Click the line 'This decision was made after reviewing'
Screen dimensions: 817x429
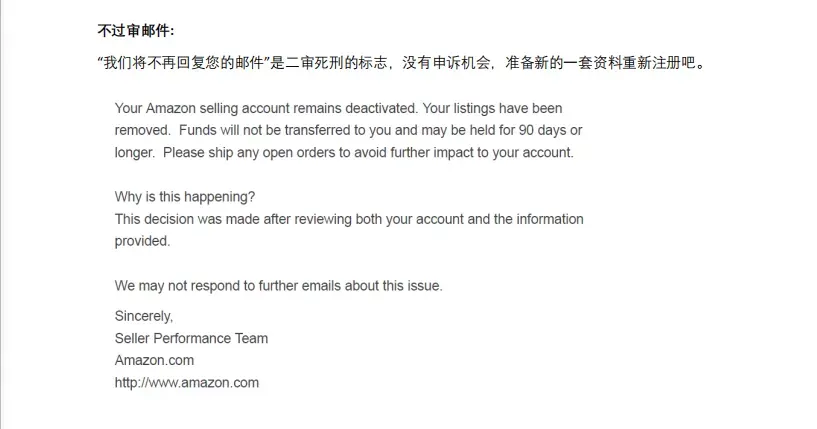[349, 219]
